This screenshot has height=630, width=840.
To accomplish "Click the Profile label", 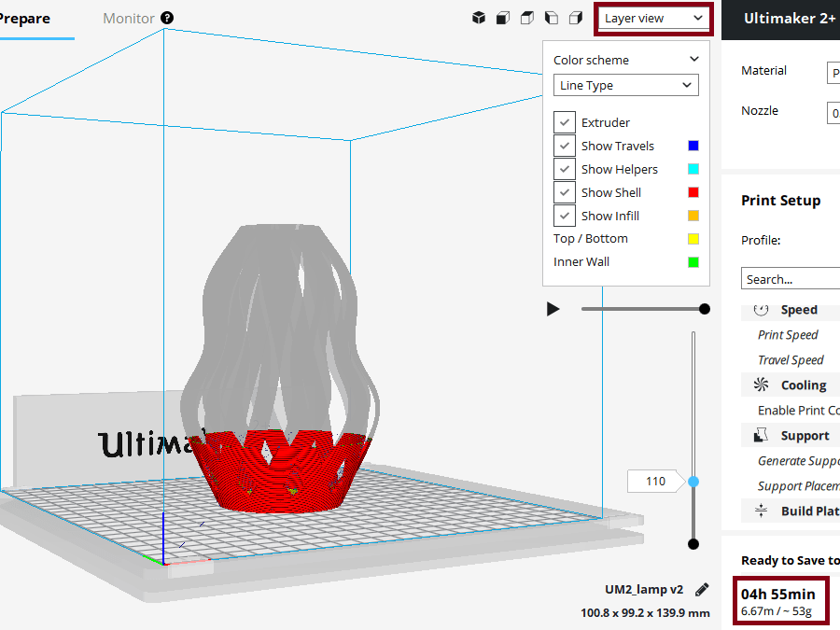I will (x=761, y=240).
